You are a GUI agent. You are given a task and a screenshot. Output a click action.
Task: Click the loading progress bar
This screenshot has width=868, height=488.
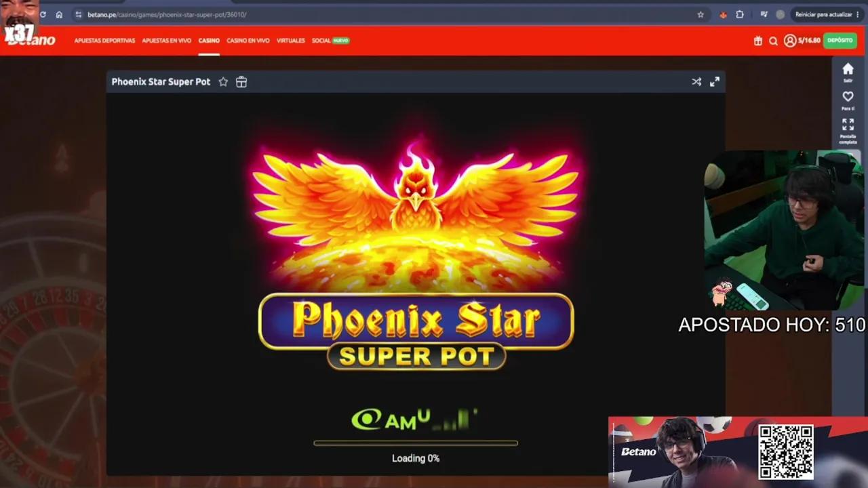416,443
